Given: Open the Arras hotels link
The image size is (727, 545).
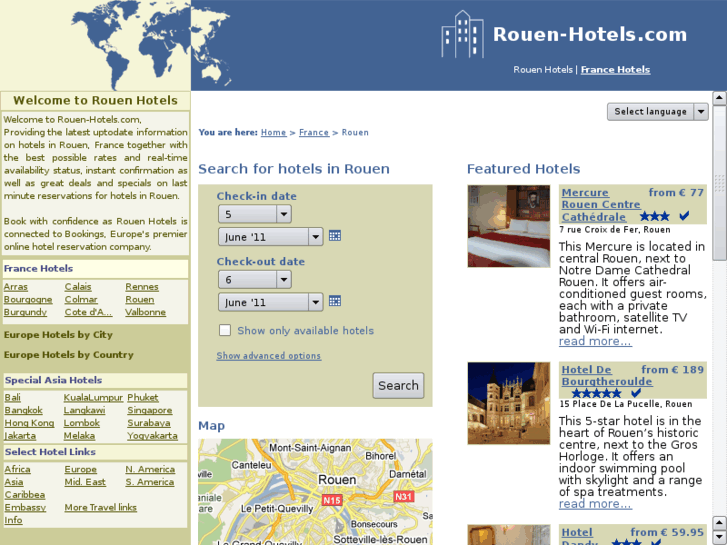Looking at the screenshot, I should coord(16,287).
